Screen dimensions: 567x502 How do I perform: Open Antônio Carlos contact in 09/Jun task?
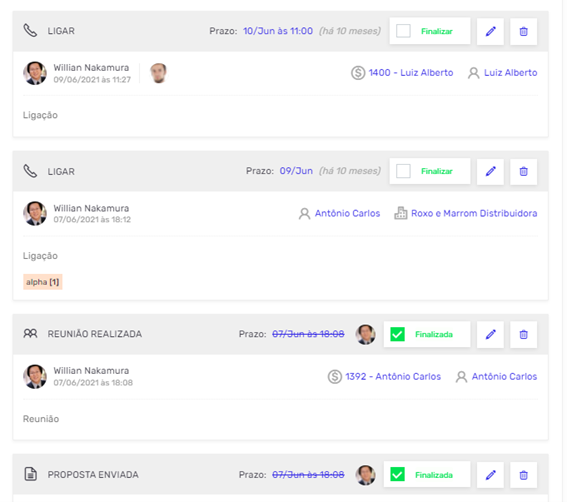pyautogui.click(x=347, y=213)
